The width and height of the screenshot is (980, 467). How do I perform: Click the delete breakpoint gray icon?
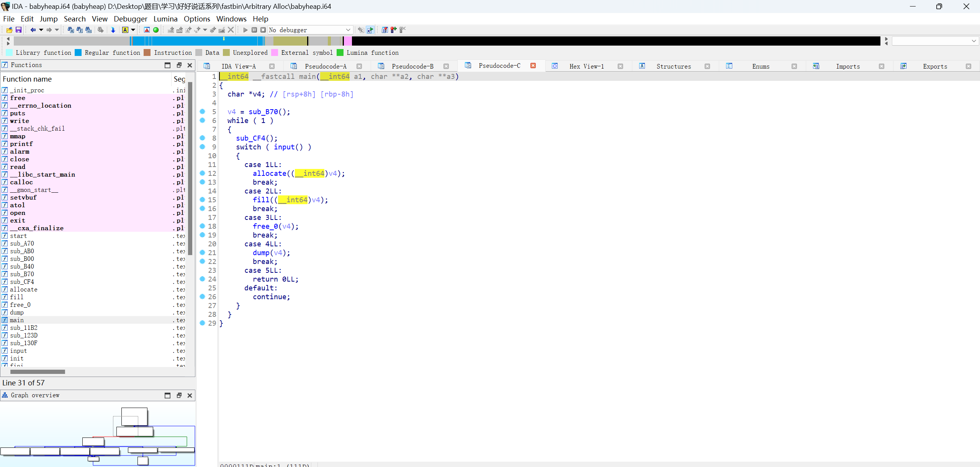402,30
